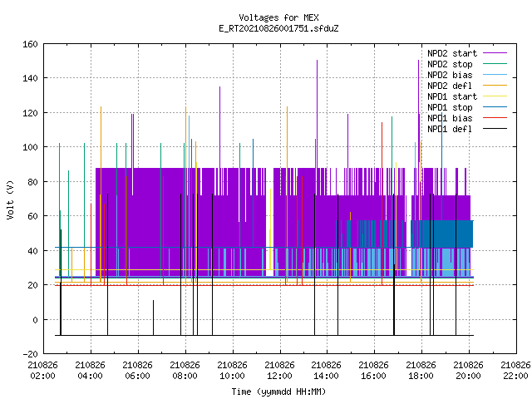Viewport: 532px width, 399px height.
Task: Click the NPD2 stop legend label
Action: coord(450,64)
